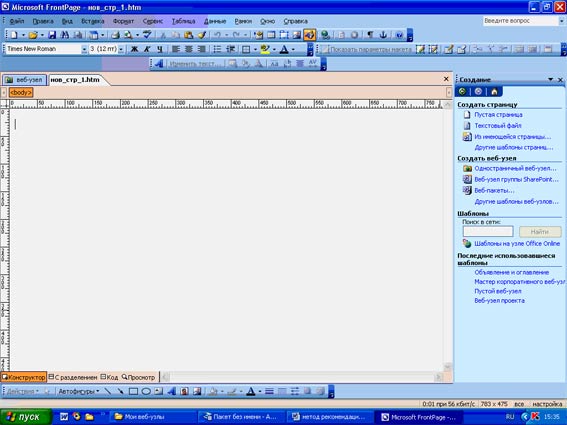Open Preview in Browser magnifier icon

[x=128, y=35]
